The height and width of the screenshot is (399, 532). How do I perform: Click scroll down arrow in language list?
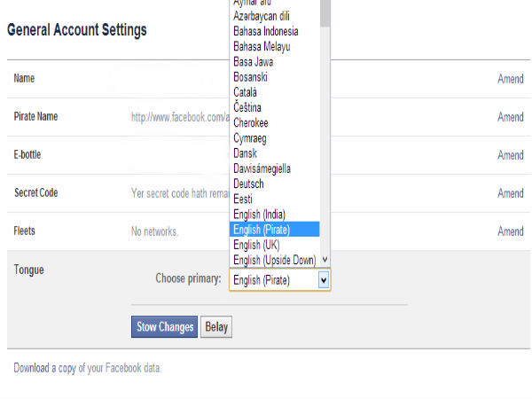pyautogui.click(x=325, y=260)
